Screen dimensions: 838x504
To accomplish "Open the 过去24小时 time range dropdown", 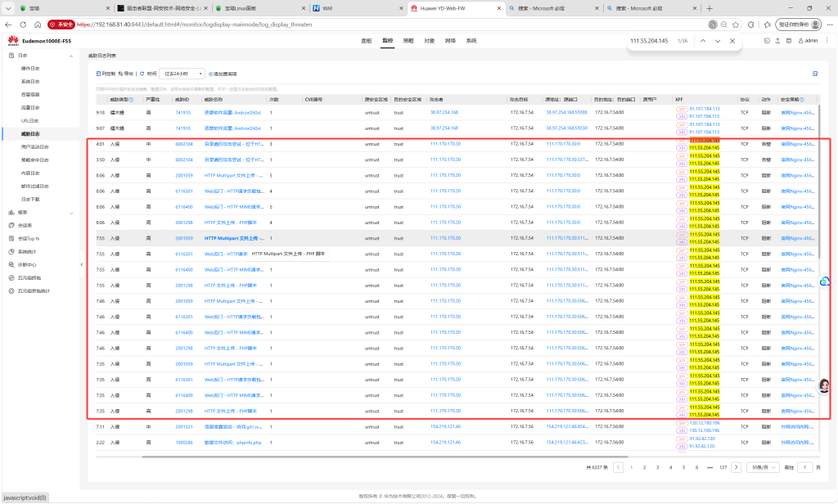I will [x=182, y=74].
